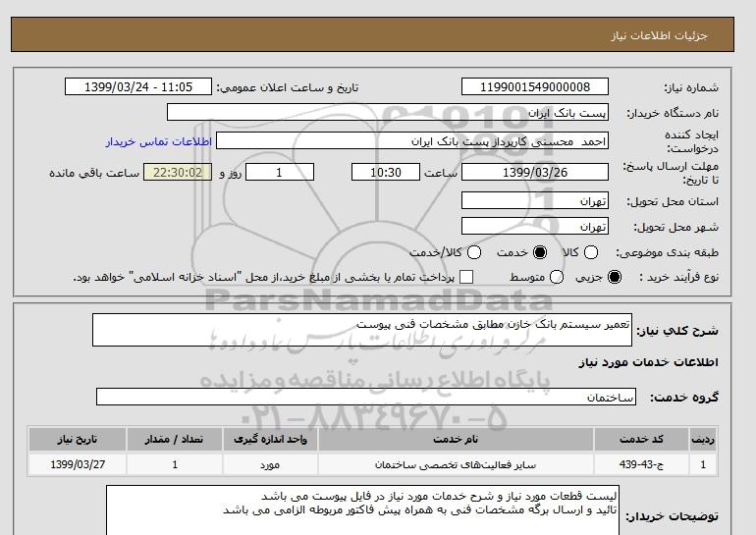
Task: Open اطلاعات تماس خریدار link
Action: click(159, 141)
